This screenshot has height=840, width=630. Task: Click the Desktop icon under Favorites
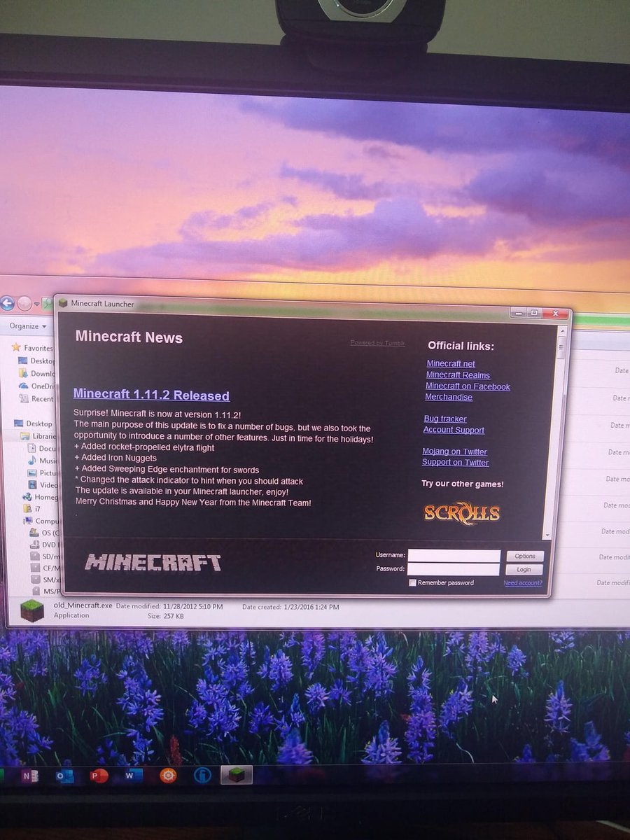coord(24,360)
